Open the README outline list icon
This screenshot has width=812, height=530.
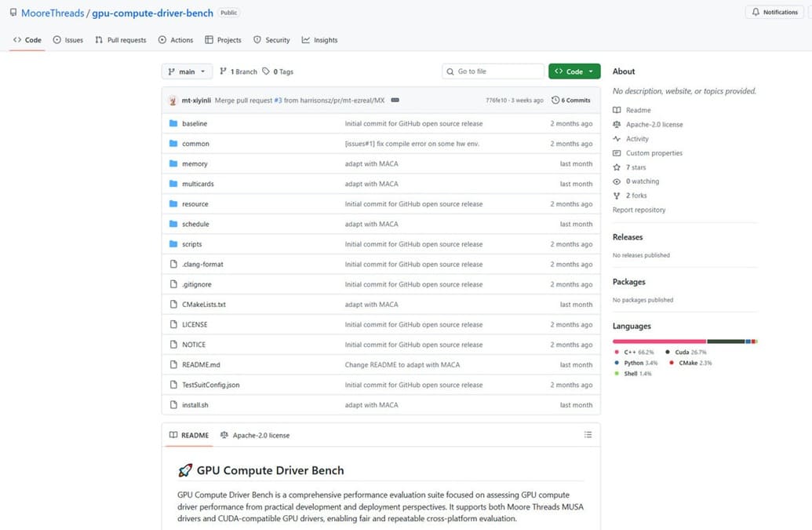point(588,433)
